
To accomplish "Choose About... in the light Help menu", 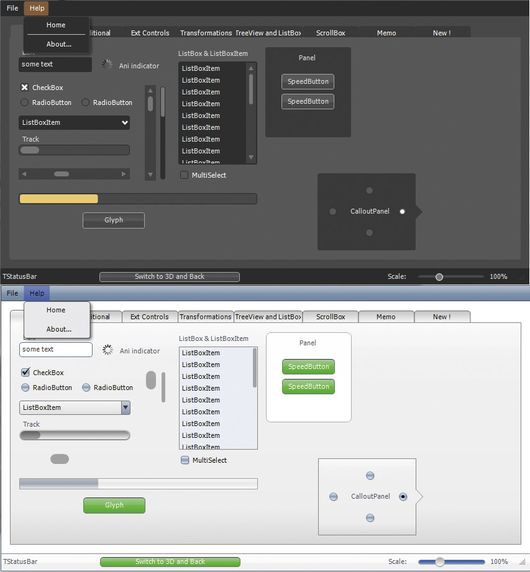I will click(x=59, y=329).
